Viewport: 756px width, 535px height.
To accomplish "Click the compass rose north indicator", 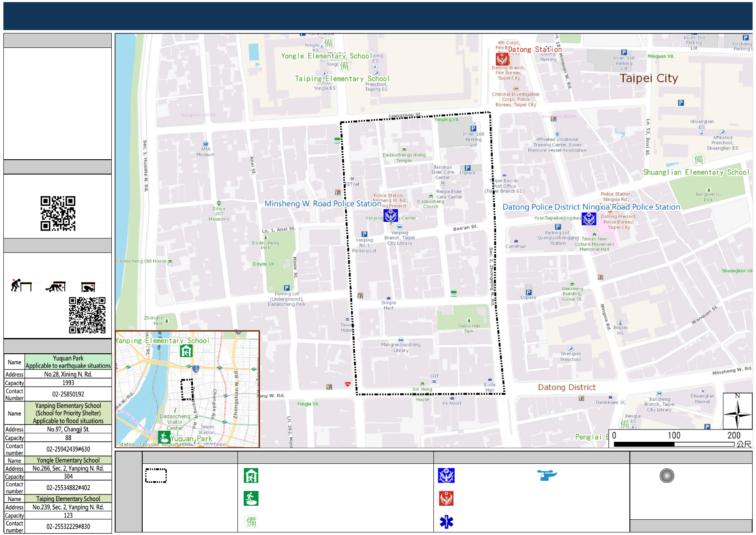I will coord(737,411).
